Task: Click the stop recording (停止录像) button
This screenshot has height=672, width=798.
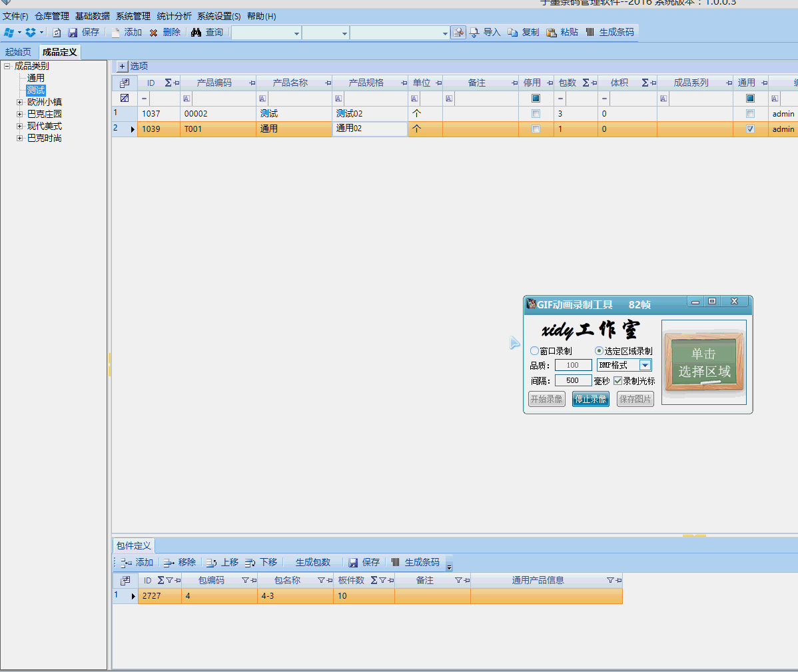Action: (590, 399)
